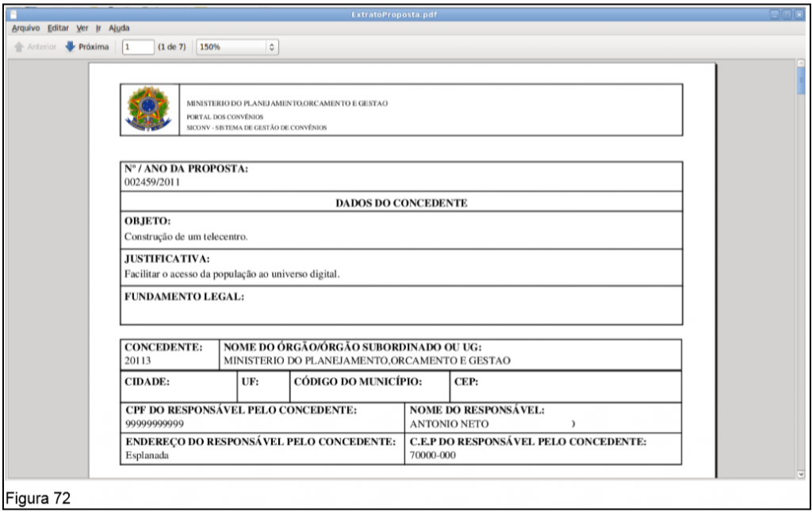Open the window menu icon in title bar
Image resolution: width=812 pixels, height=512 pixels.
tap(13, 15)
